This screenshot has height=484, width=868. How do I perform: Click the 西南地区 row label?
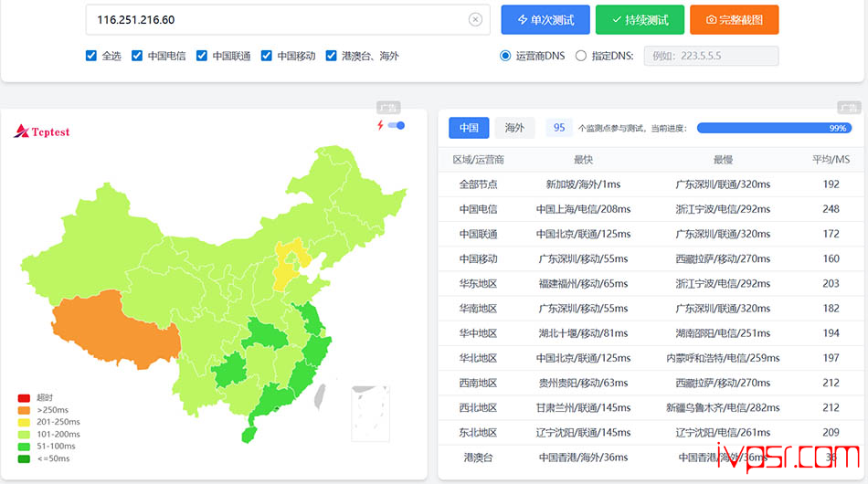[x=478, y=383]
